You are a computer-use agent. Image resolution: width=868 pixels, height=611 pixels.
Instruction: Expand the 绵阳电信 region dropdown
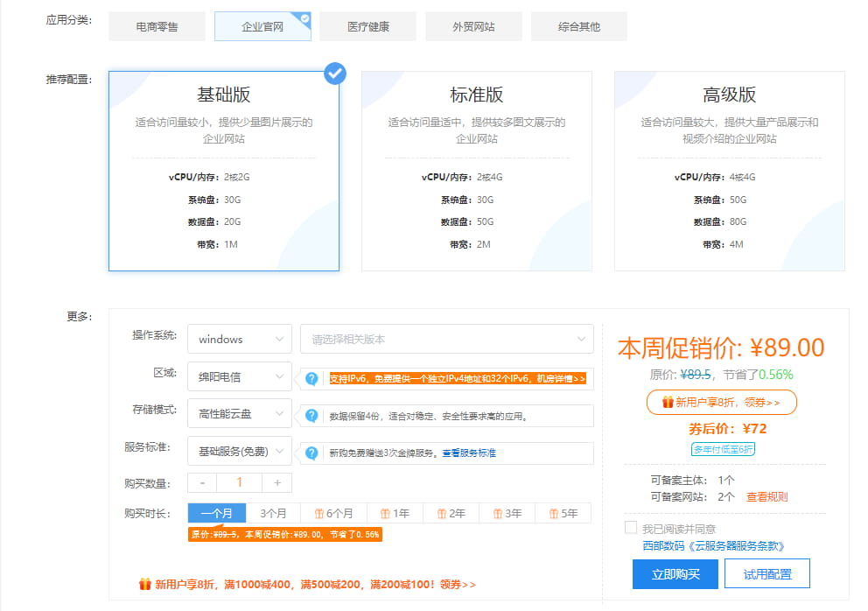(x=239, y=378)
